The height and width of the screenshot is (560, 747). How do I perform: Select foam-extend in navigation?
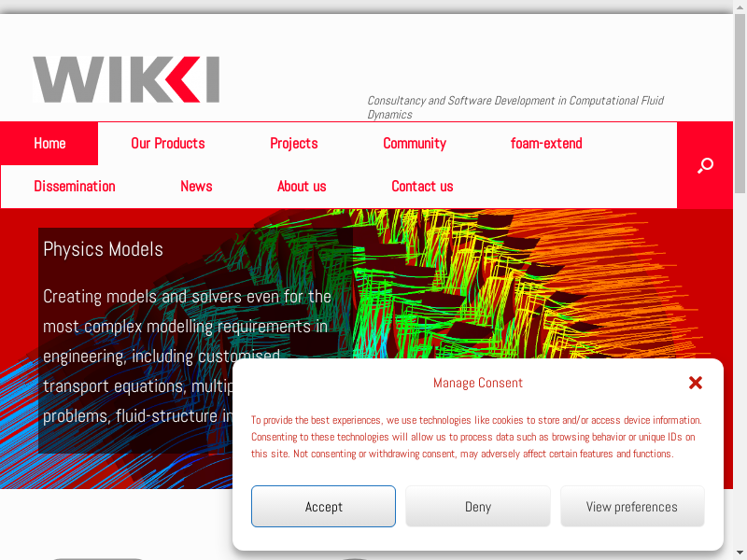(x=546, y=144)
